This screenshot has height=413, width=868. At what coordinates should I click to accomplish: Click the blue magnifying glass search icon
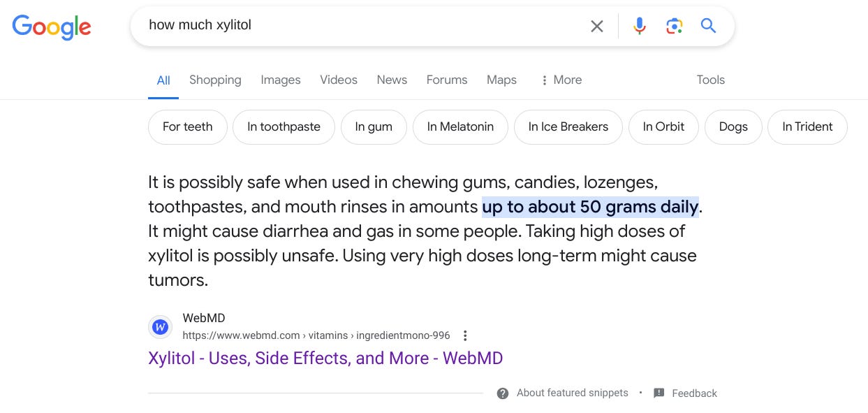[709, 26]
